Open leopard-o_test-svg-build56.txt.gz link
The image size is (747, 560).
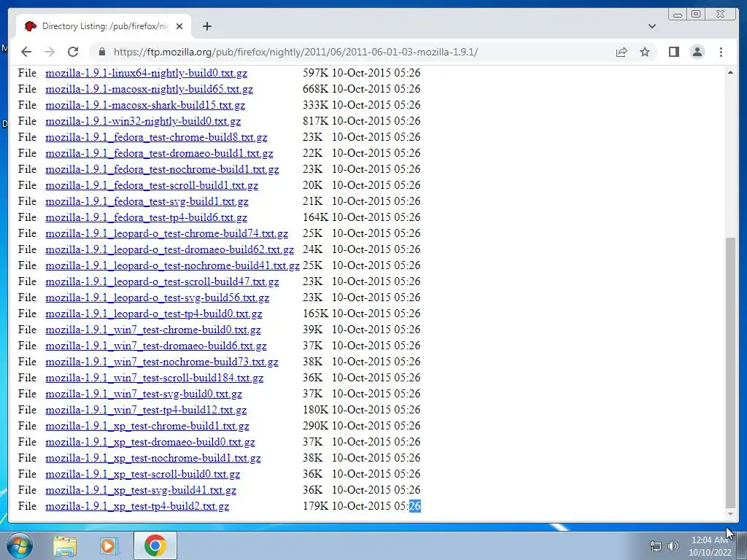158,297
